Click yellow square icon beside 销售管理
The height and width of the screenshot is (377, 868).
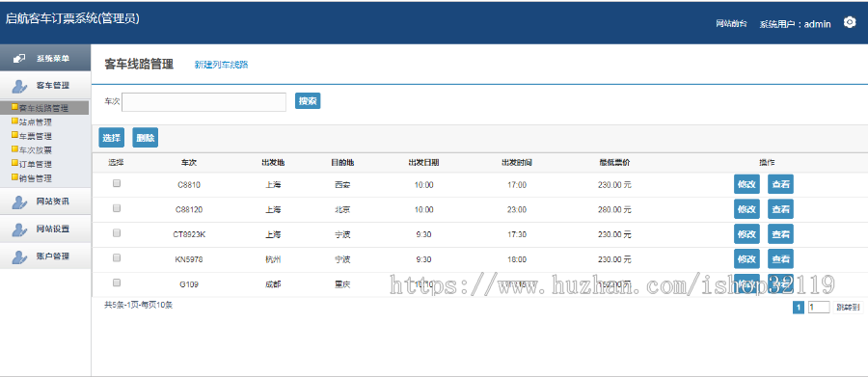tap(14, 177)
